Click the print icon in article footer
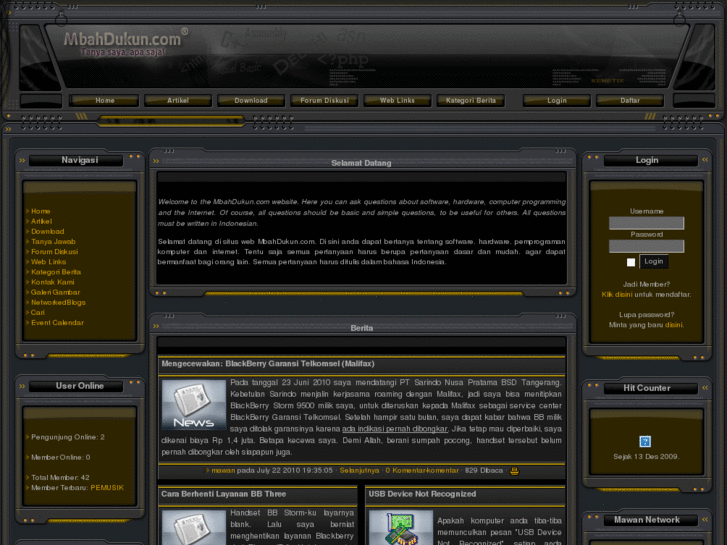The image size is (727, 545). click(514, 471)
